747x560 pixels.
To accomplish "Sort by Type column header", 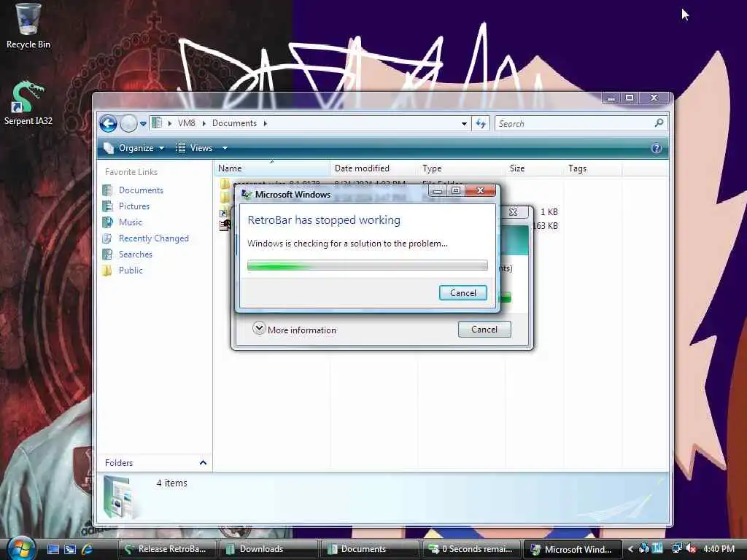I will (461, 168).
